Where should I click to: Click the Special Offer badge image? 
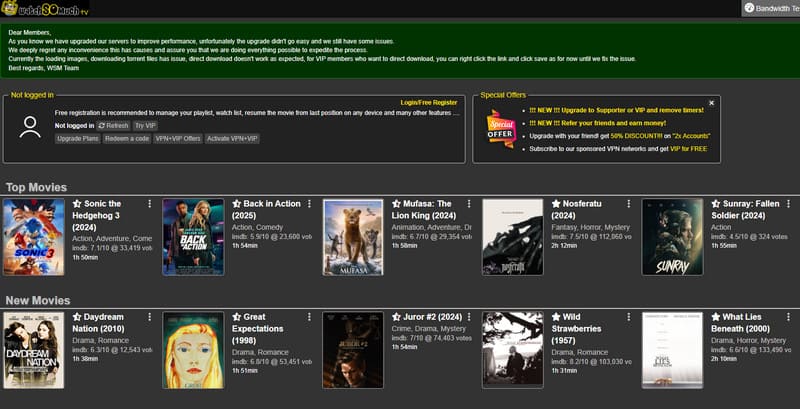500,128
